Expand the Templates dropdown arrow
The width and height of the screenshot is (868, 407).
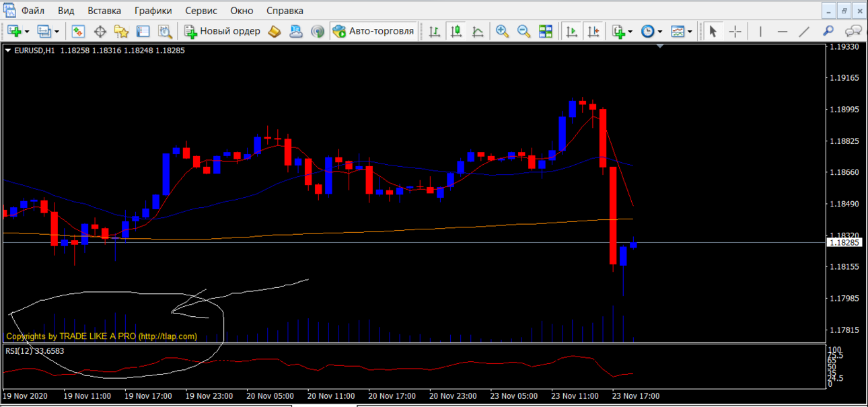pyautogui.click(x=690, y=32)
